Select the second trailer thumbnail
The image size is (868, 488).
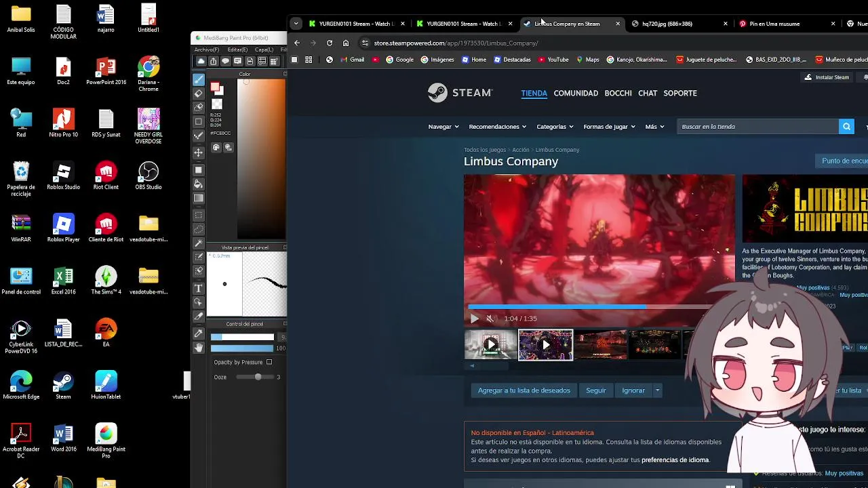[x=546, y=345]
